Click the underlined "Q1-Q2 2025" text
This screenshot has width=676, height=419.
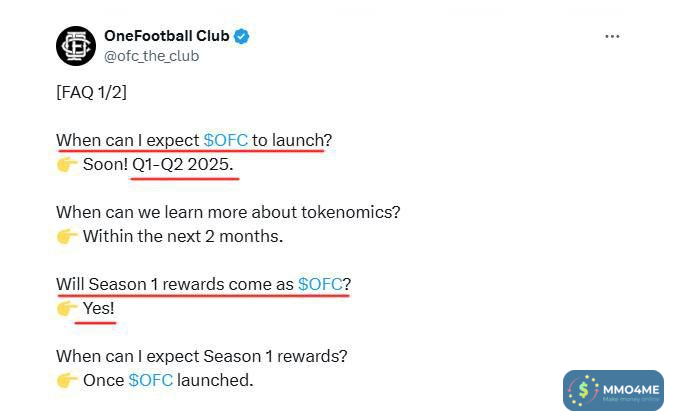pos(187,164)
